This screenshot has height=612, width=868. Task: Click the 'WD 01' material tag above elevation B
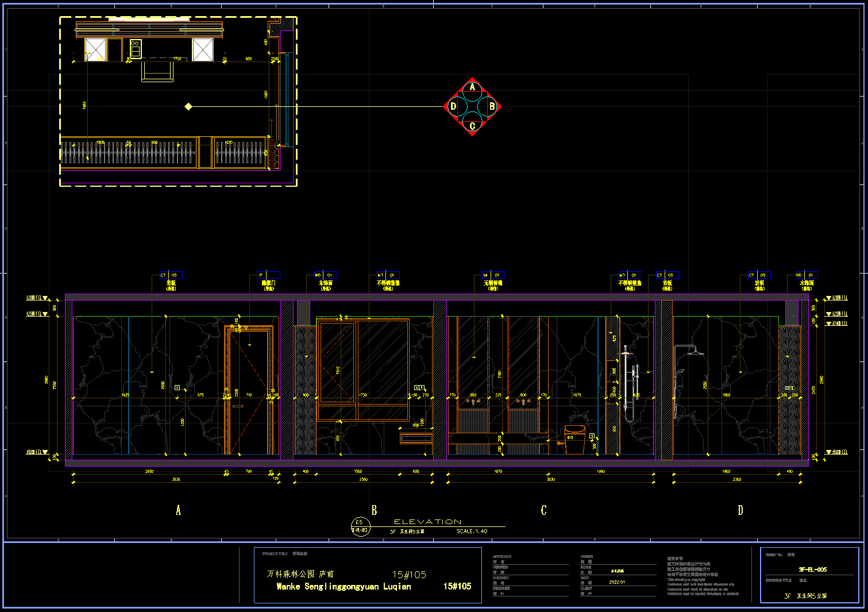tap(326, 275)
